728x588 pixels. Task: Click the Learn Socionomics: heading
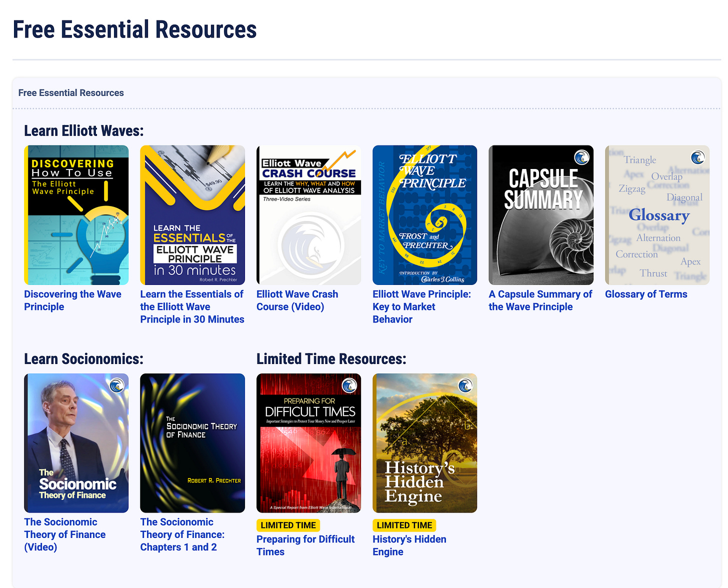83,359
